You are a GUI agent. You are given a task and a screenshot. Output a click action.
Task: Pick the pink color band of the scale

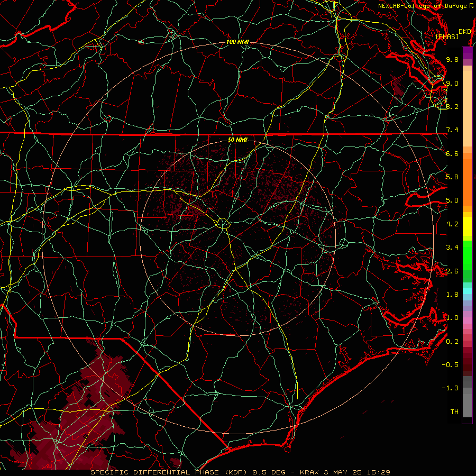click(467, 321)
